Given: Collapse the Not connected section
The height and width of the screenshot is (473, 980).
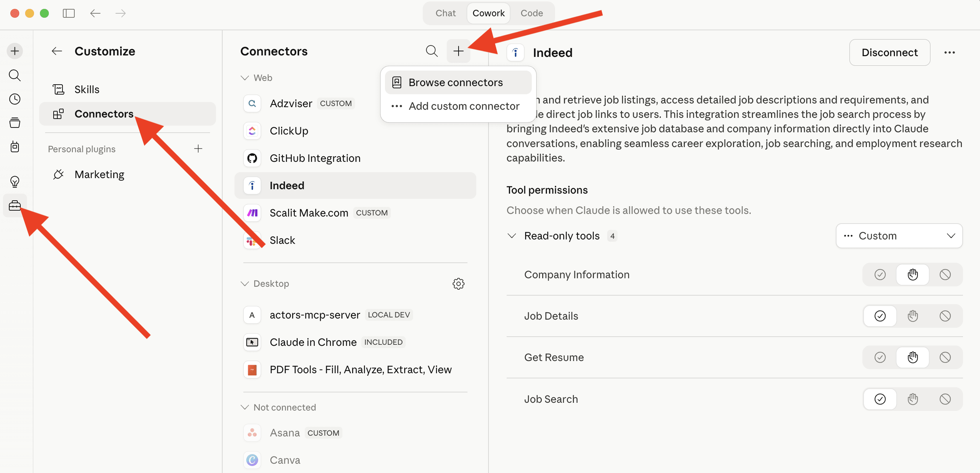Looking at the screenshot, I should (x=244, y=407).
